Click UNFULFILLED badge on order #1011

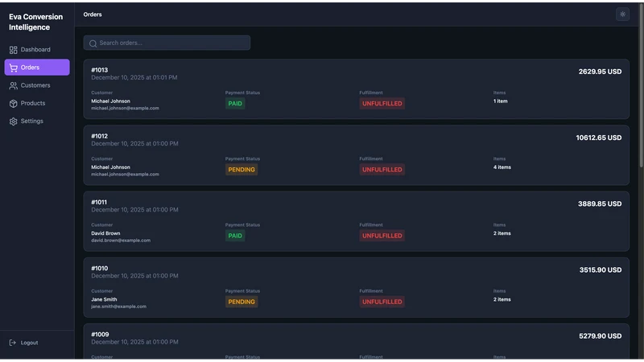[382, 236]
